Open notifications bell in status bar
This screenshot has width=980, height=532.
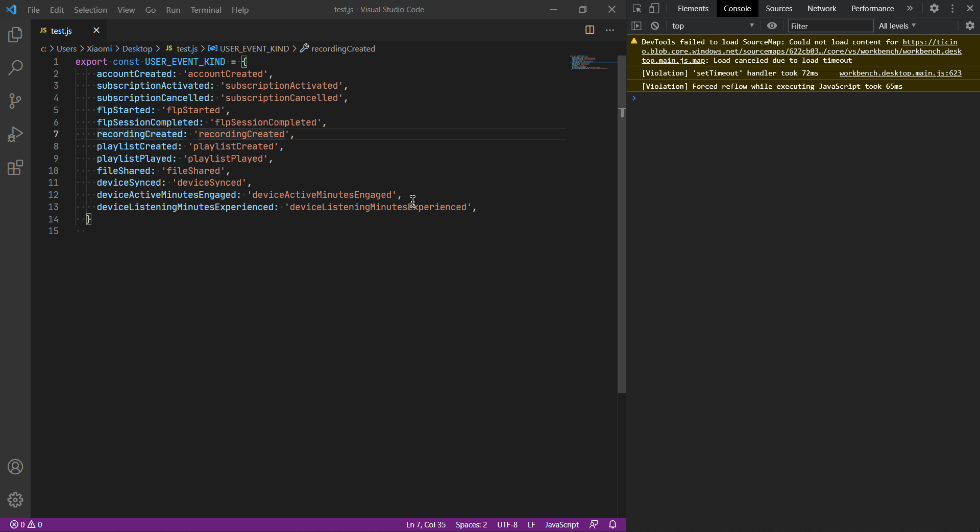(613, 524)
